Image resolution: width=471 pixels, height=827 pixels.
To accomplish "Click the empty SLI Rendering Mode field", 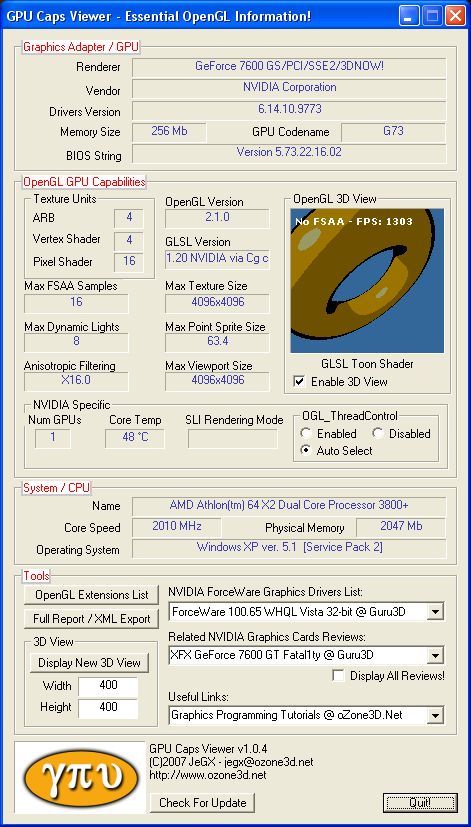I will point(232,439).
